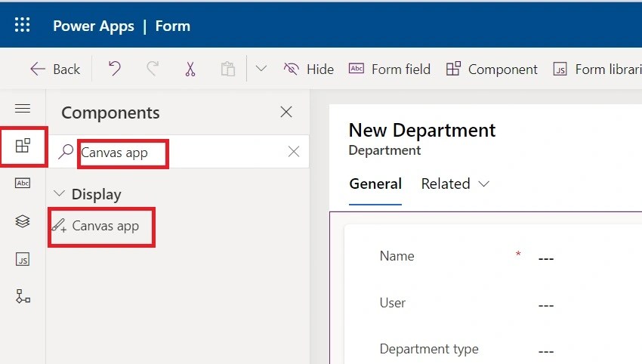Go Back using the Back button
The height and width of the screenshot is (364, 642).
[x=55, y=69]
